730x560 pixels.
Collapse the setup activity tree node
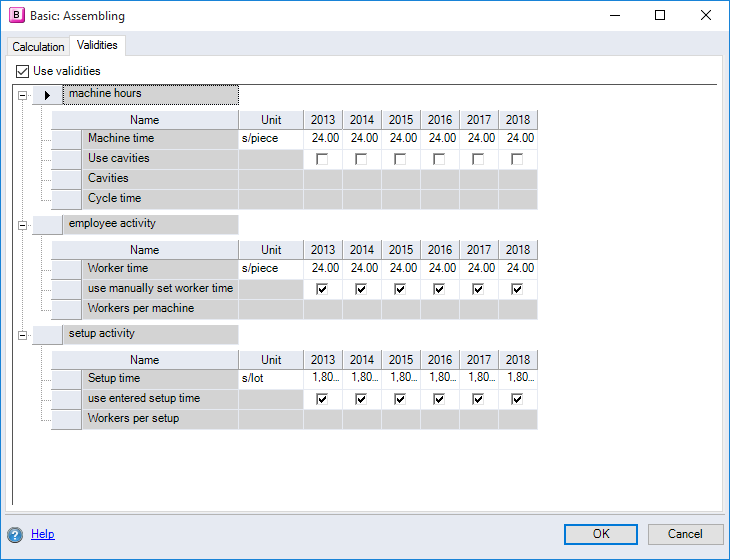tap(21, 335)
